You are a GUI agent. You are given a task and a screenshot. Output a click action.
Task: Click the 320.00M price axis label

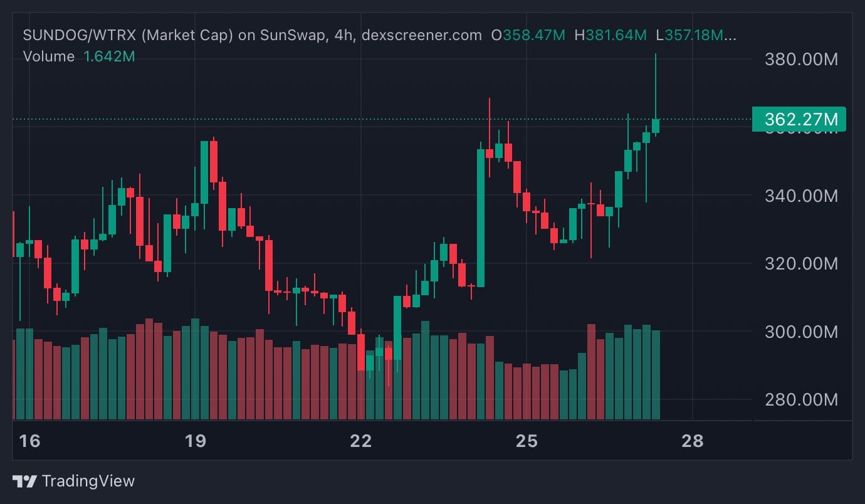[801, 264]
